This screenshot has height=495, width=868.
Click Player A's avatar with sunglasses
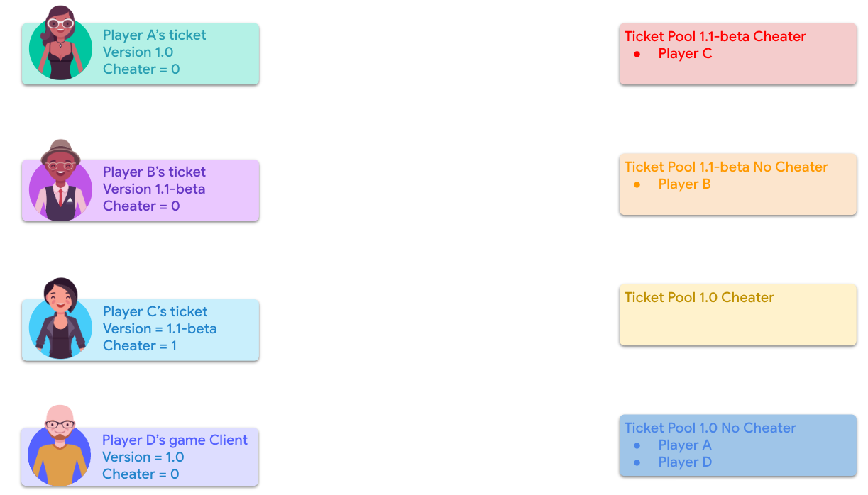60,44
